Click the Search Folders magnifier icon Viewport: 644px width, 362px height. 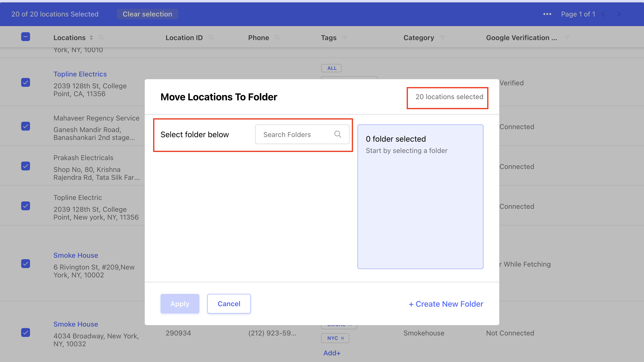coord(338,135)
